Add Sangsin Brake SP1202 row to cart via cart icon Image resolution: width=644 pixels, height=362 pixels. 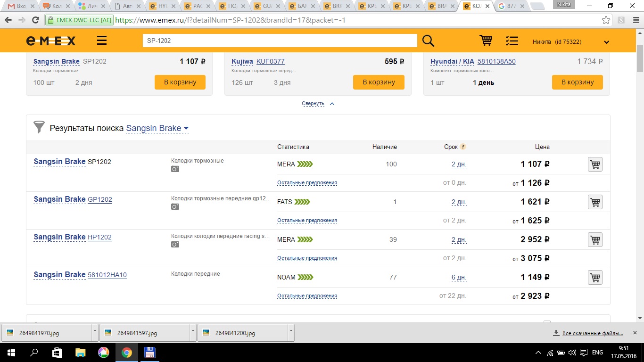[x=595, y=165]
